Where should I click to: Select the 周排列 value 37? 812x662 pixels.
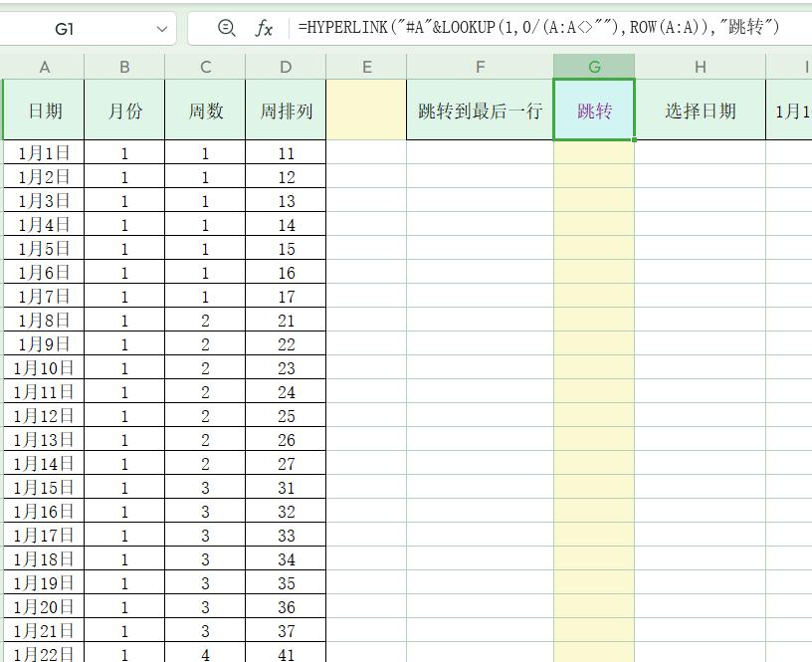(x=286, y=630)
